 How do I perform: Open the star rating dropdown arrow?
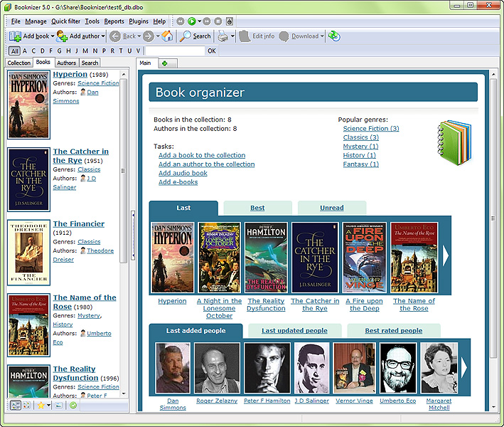48,405
